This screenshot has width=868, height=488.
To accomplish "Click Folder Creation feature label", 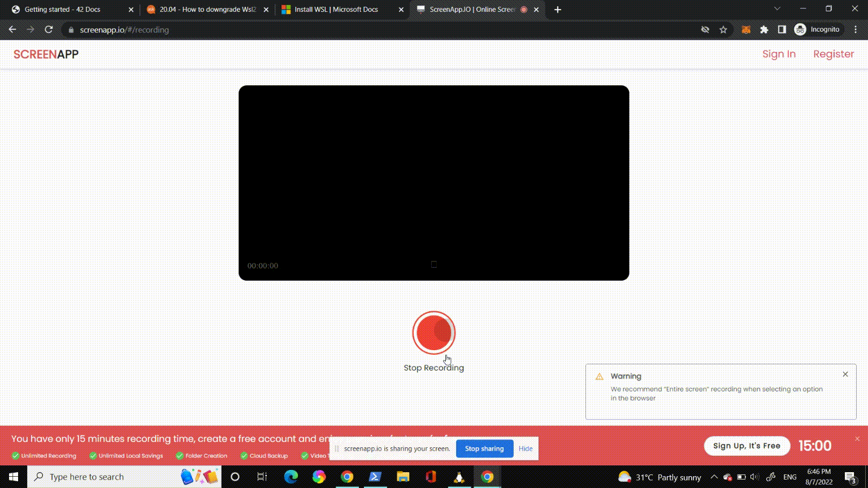I will (x=206, y=456).
